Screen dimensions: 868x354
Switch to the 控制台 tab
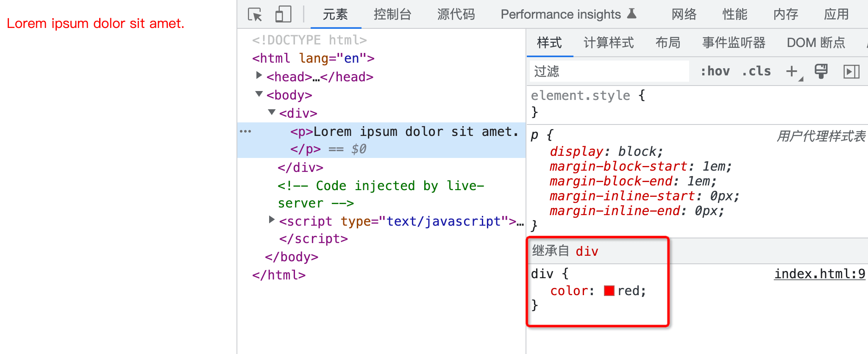coord(392,14)
